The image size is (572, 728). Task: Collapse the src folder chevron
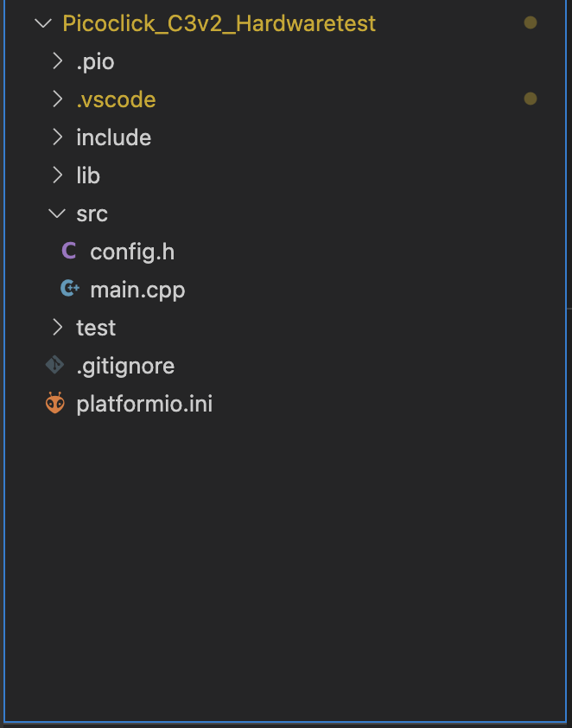pyautogui.click(x=57, y=214)
